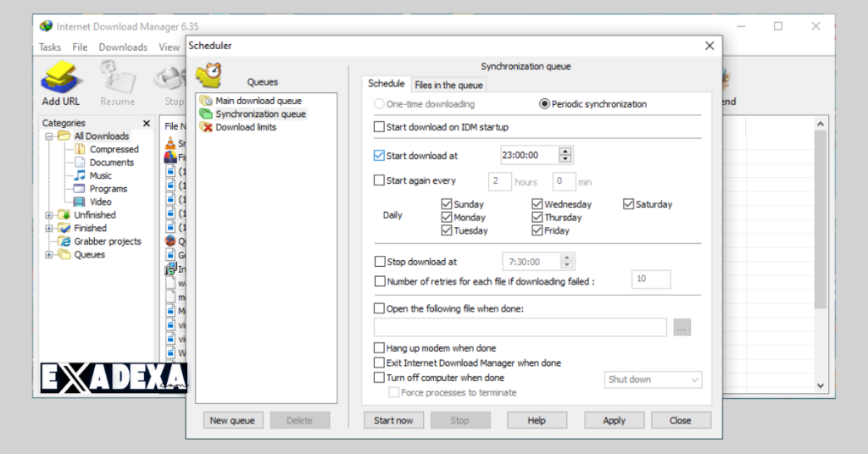Click the Download limits icon

[x=207, y=127]
